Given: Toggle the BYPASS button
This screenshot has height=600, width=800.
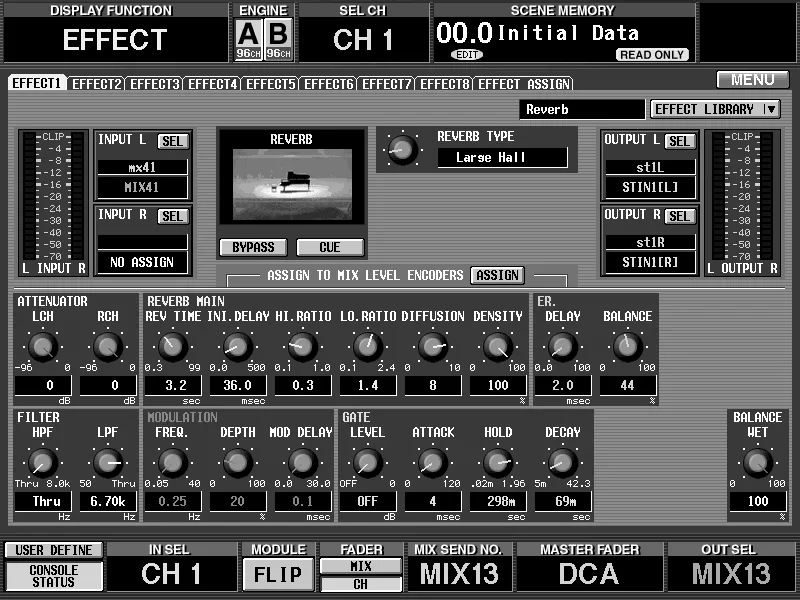Looking at the screenshot, I should [253, 247].
